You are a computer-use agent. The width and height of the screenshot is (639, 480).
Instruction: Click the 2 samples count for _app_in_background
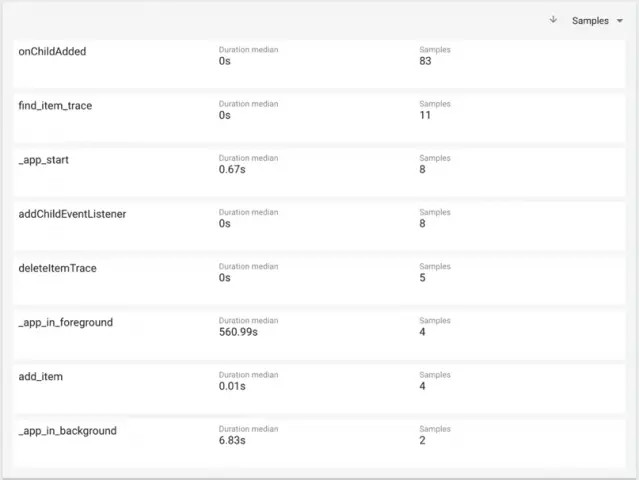[422, 440]
